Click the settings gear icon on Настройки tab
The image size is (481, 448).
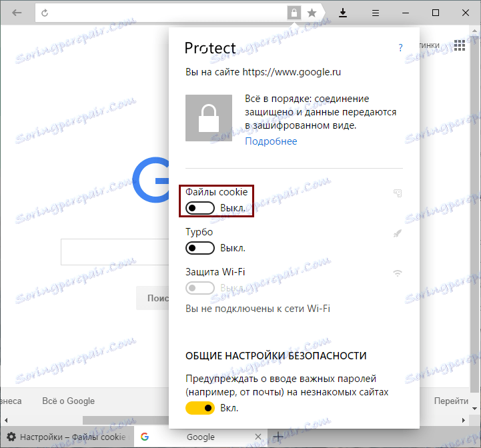coord(11,437)
